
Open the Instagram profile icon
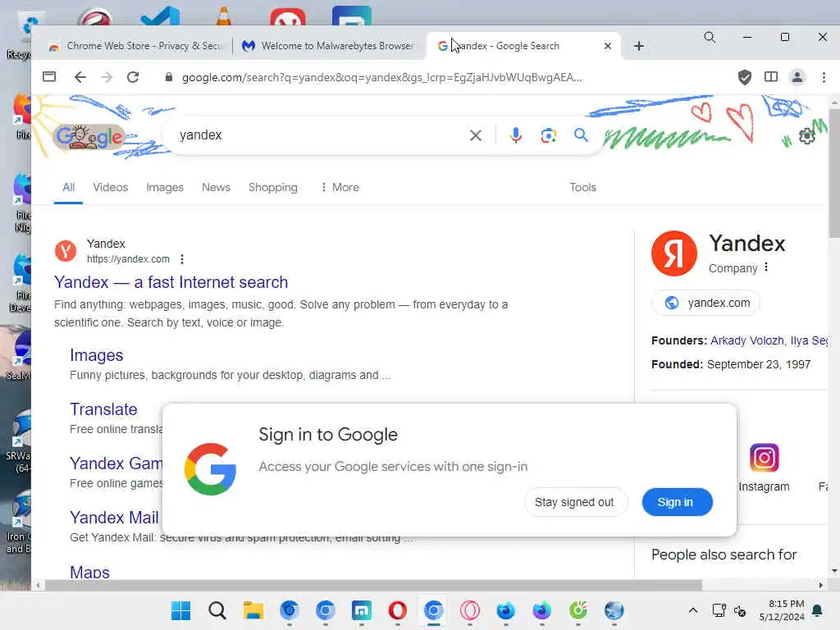coord(764,458)
